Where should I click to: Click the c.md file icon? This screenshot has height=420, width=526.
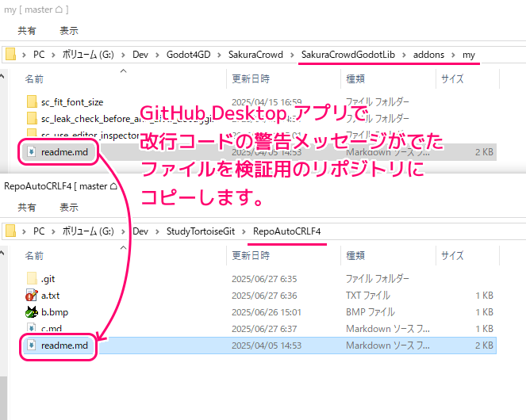click(x=32, y=329)
